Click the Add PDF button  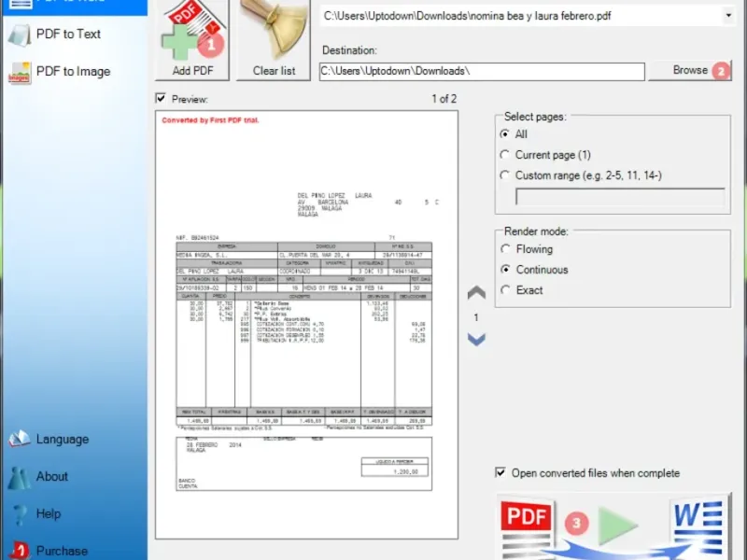pyautogui.click(x=192, y=39)
